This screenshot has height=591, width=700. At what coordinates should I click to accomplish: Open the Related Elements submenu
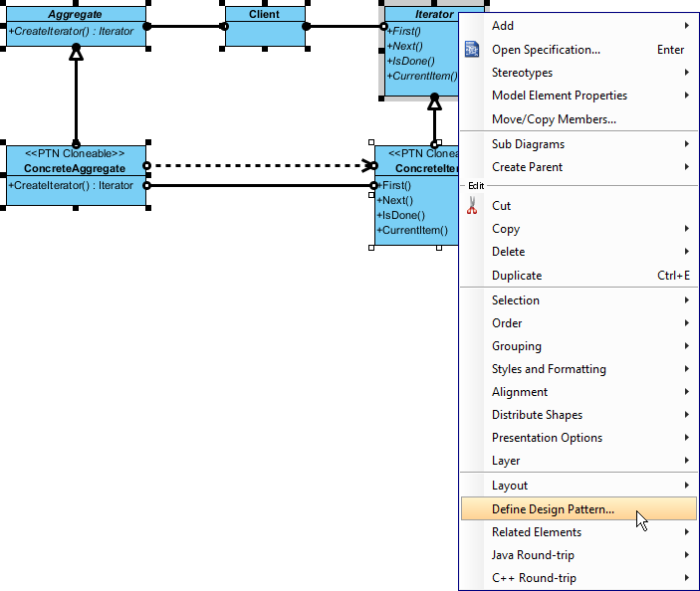point(579,532)
